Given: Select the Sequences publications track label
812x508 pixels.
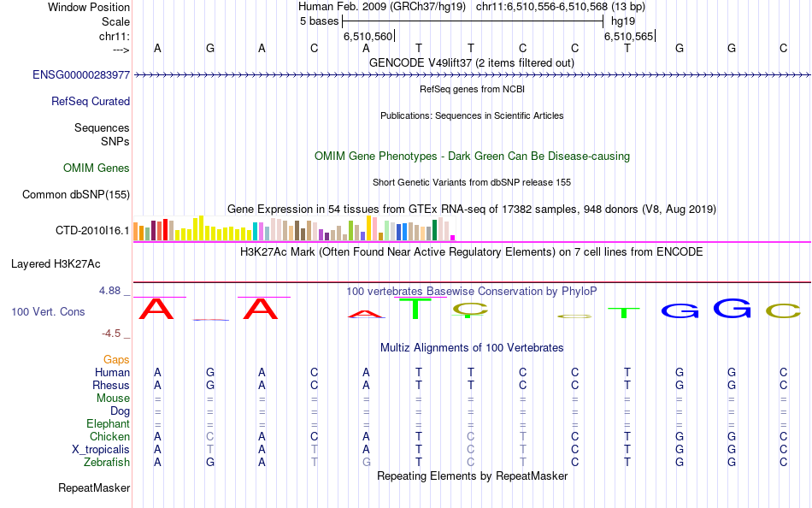Looking at the screenshot, I should pyautogui.click(x=102, y=128).
